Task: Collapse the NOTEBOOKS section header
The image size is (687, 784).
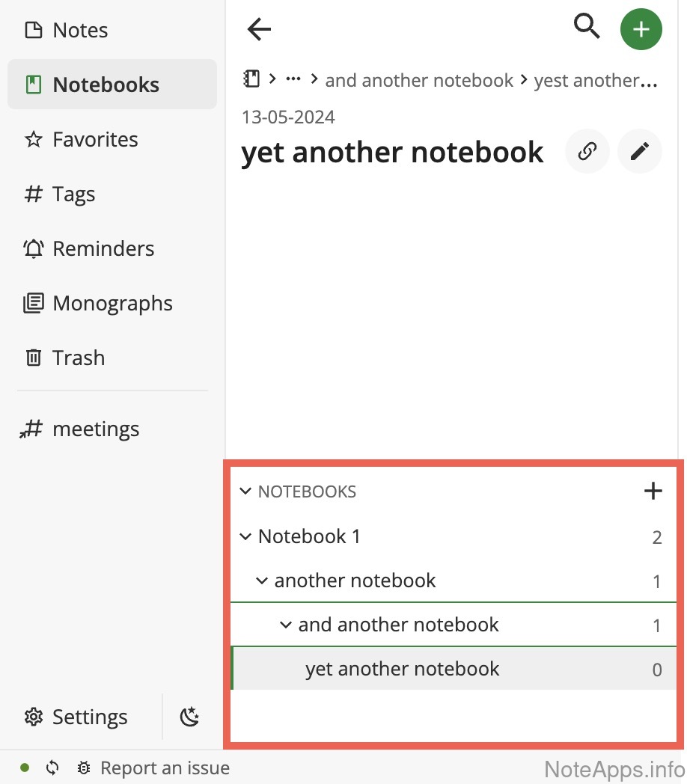Action: (245, 491)
